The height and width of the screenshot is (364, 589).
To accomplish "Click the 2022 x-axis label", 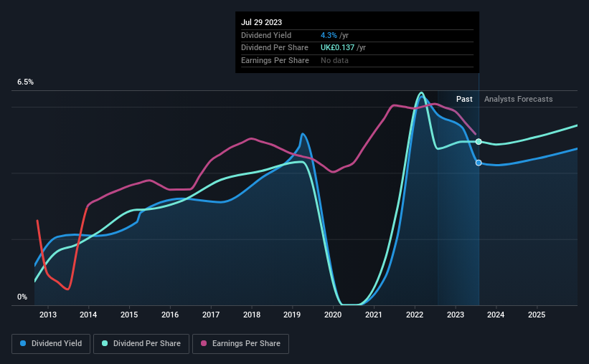I will point(415,315).
